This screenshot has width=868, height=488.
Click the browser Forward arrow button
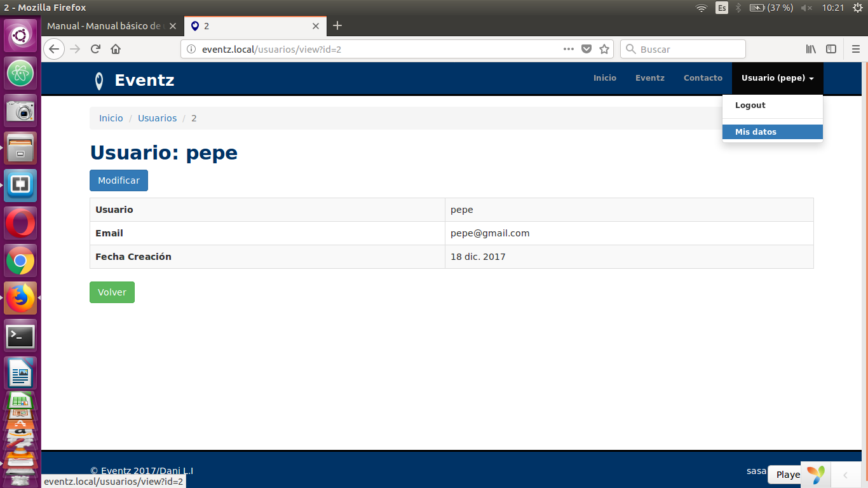tap(75, 49)
